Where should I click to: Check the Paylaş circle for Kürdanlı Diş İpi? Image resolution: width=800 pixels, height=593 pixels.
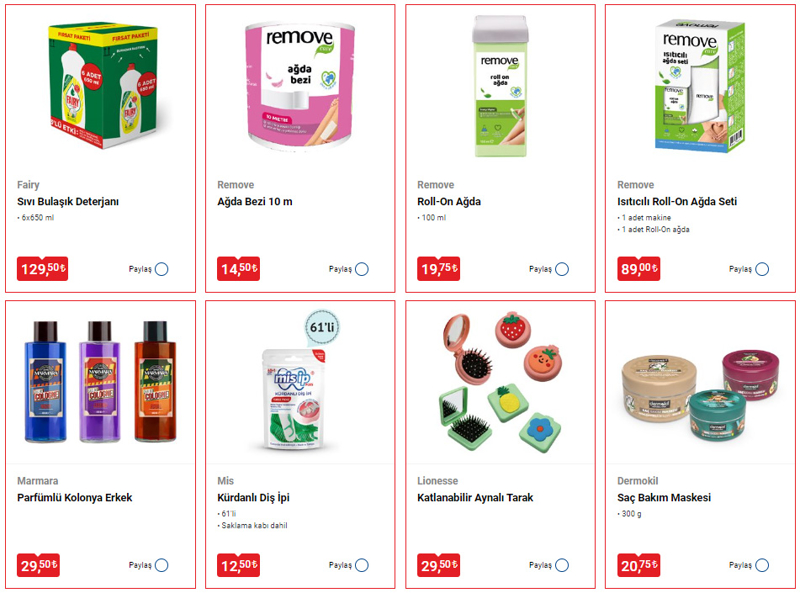pyautogui.click(x=362, y=565)
